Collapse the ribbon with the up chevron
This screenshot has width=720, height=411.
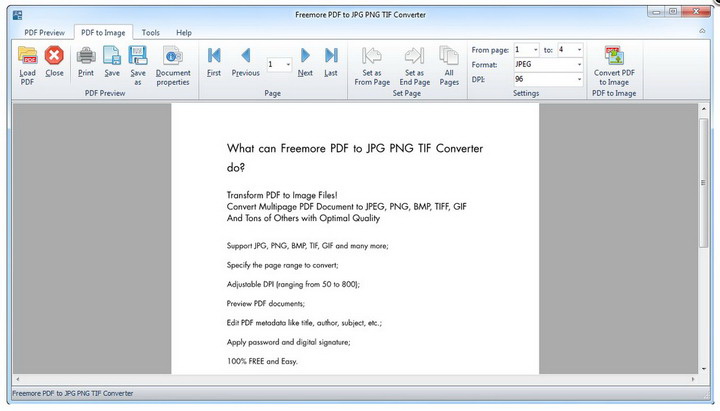702,31
